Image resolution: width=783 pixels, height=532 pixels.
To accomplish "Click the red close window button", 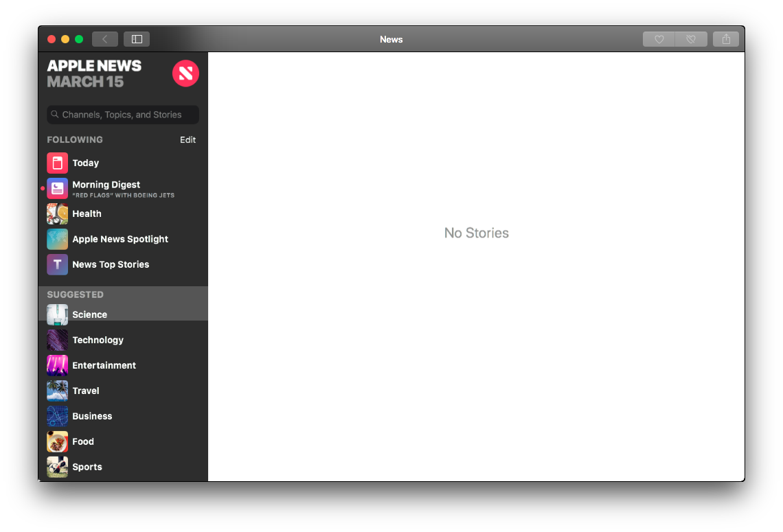I will 52,39.
